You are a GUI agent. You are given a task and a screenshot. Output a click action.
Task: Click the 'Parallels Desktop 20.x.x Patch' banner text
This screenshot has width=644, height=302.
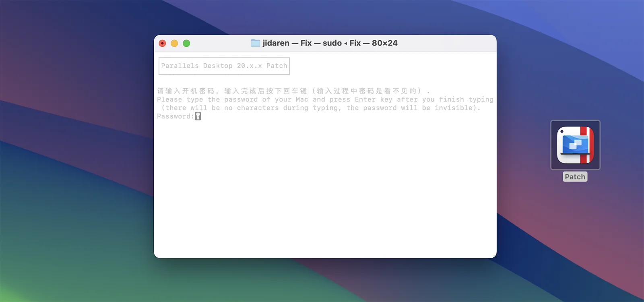(224, 66)
